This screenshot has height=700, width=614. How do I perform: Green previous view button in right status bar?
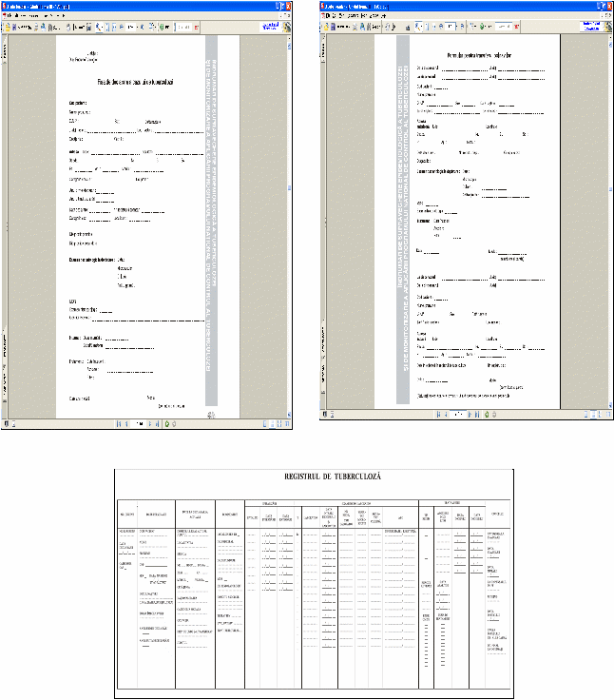487,415
